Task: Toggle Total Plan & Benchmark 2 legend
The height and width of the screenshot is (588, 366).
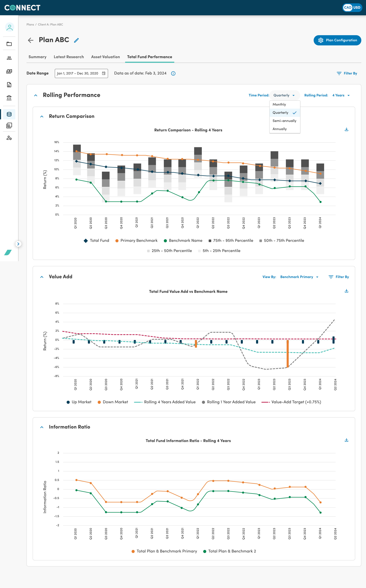Action: pos(229,551)
